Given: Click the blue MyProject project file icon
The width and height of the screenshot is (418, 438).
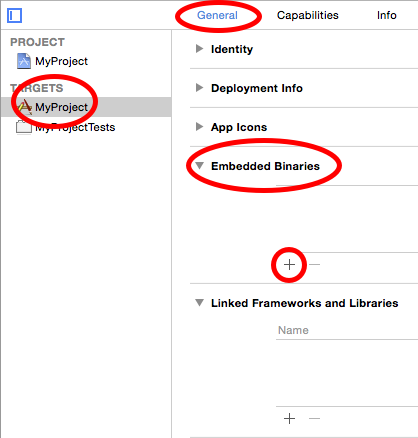Looking at the screenshot, I should (x=24, y=61).
